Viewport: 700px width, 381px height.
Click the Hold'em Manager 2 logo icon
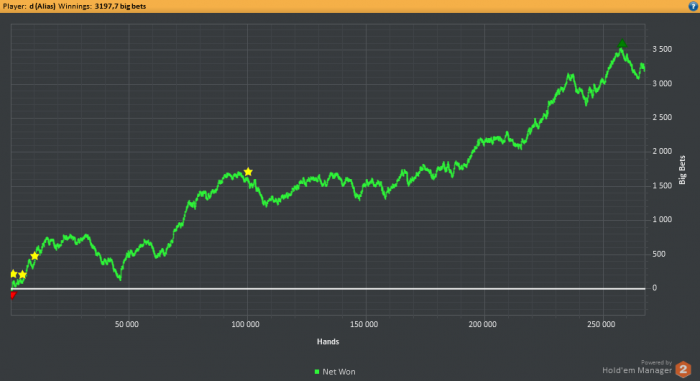tap(683, 369)
